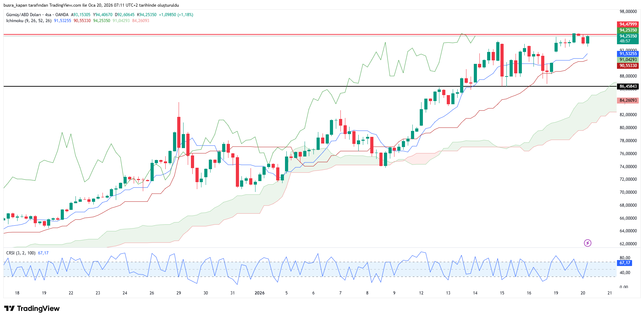Click the black 86,45843 price label
644x319 pixels.
click(628, 86)
